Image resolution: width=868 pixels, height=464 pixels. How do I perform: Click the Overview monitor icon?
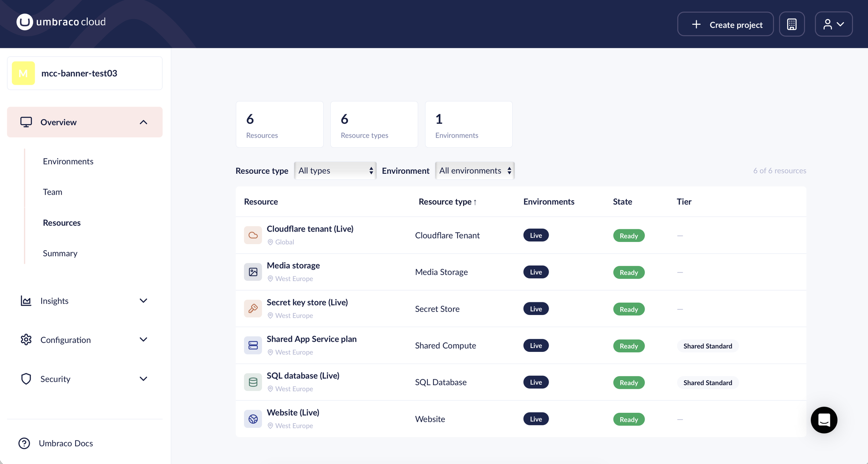(26, 122)
